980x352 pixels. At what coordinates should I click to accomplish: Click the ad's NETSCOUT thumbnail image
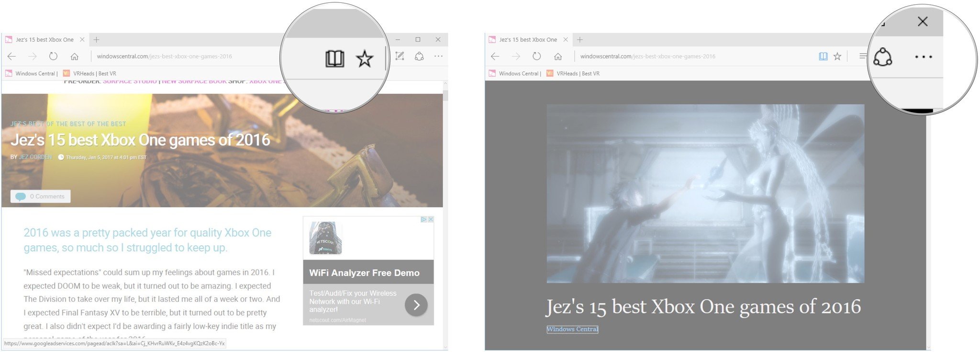point(325,238)
